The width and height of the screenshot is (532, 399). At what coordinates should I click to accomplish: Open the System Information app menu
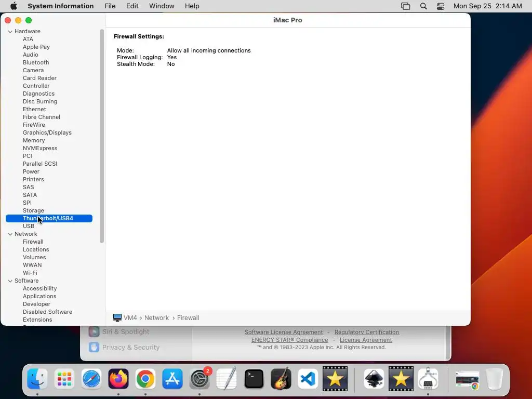(x=61, y=6)
